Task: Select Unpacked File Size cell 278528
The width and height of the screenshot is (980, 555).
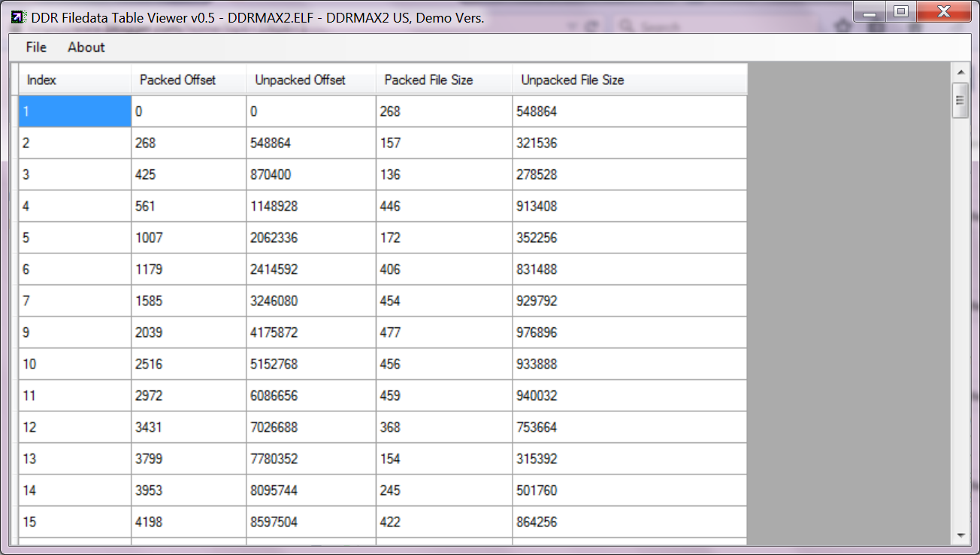Action: 630,174
